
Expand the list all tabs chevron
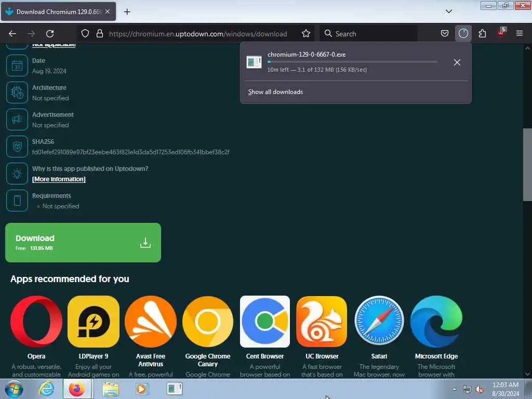tap(448, 11)
